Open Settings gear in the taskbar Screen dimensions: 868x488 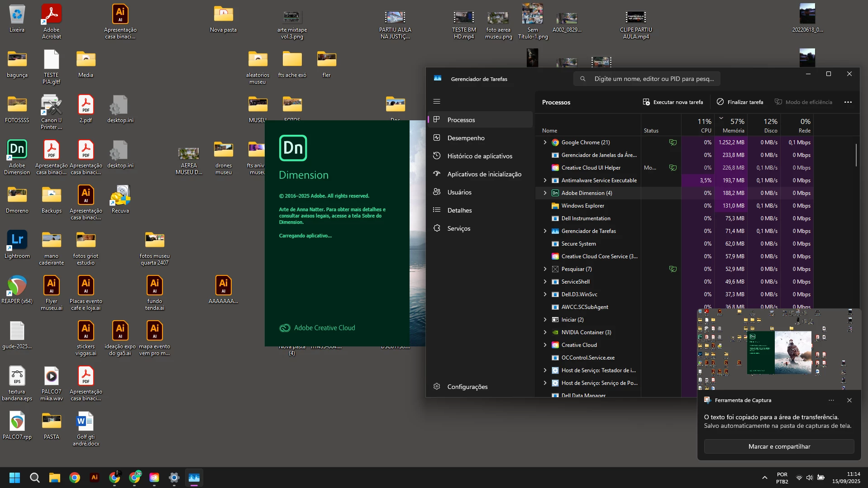coord(174,478)
